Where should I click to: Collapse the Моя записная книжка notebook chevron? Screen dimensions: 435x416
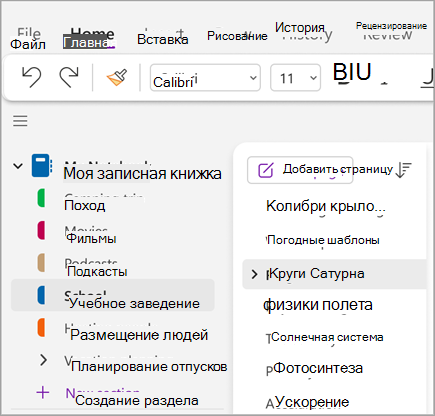click(x=18, y=166)
